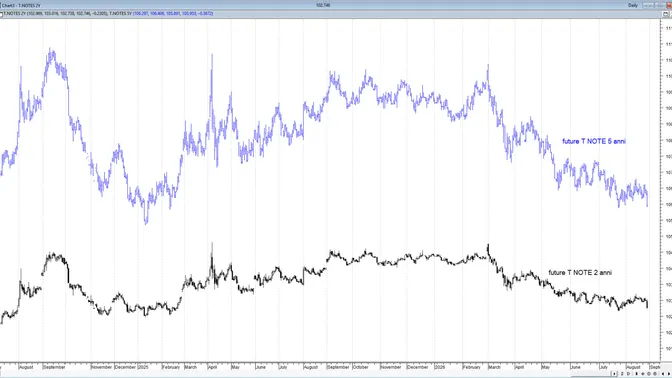Click the 'Chart3 - T.NOTES 2Y' window title
Viewport: 672px width, 378px height.
(21, 6)
